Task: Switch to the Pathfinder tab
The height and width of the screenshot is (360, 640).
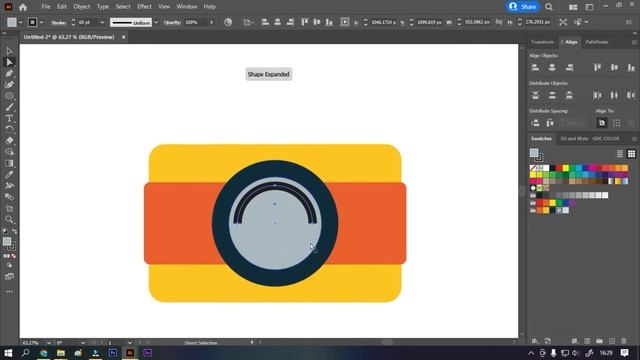Action: 597,42
